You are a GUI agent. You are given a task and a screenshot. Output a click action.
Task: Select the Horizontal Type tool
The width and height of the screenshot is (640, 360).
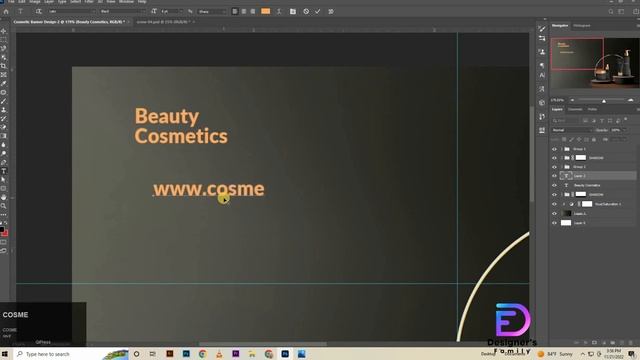point(3,171)
